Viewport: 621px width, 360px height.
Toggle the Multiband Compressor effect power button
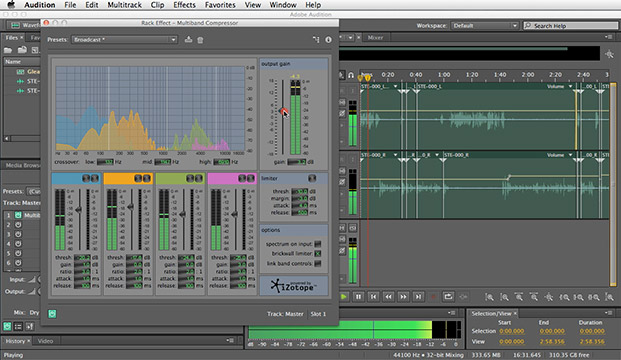tap(18, 215)
